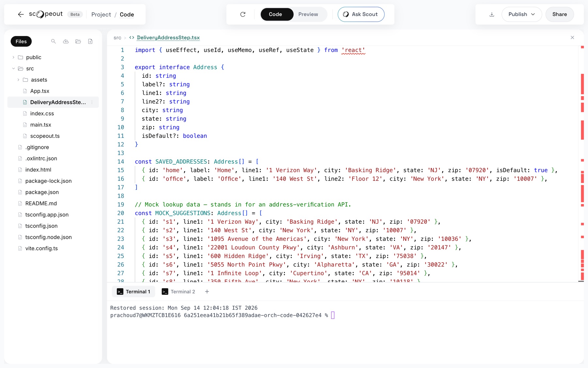Open tsconfig.app.json file

[x=53, y=215]
